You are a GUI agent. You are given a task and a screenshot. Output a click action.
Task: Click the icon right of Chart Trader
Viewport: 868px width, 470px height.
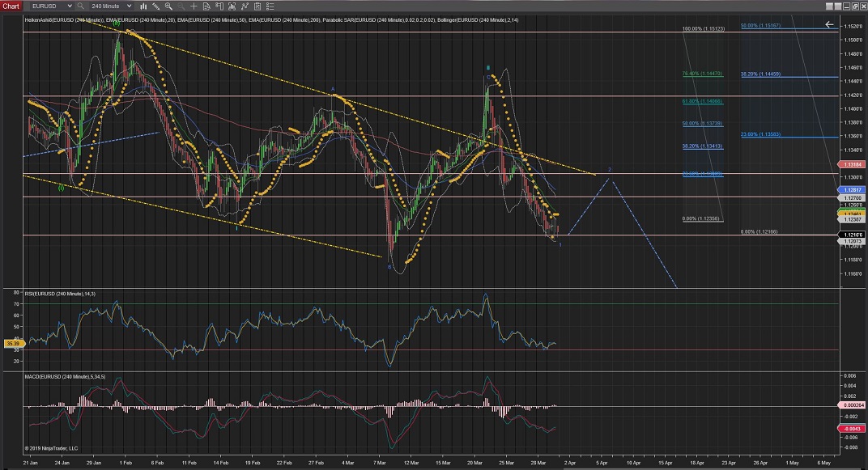point(232,6)
